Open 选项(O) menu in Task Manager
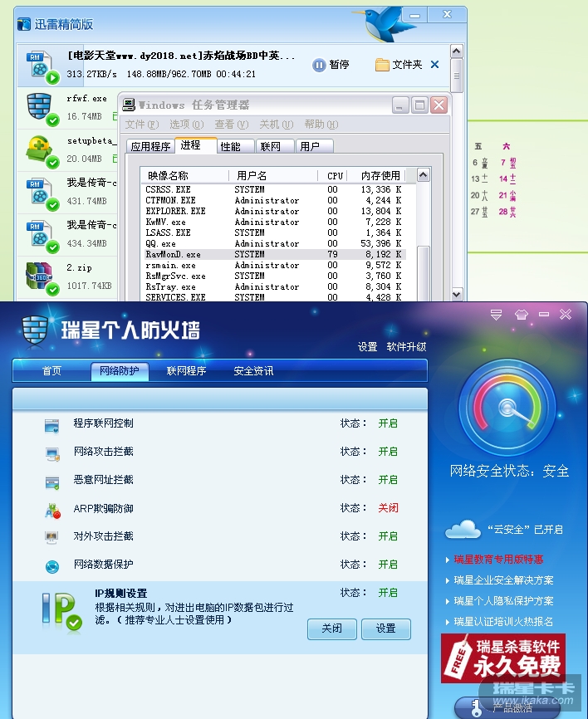Viewport: 588px width, 719px height. 186,125
